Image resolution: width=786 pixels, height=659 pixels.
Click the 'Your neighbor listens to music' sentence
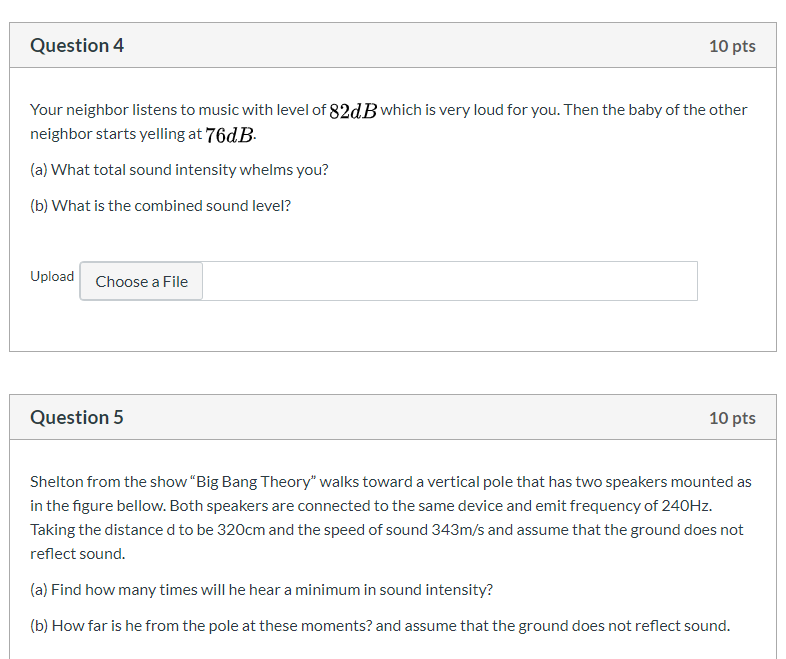tap(388, 122)
